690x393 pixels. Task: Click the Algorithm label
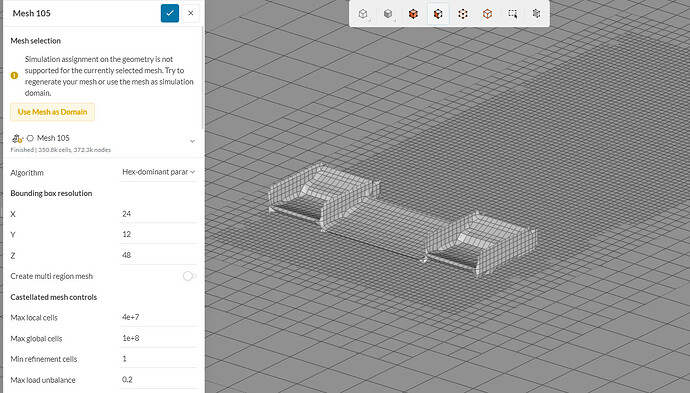coord(27,173)
